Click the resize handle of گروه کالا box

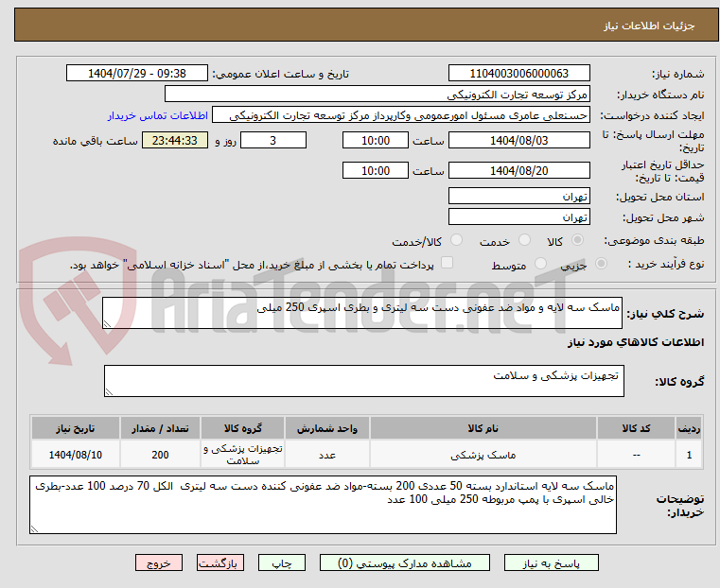110,391
